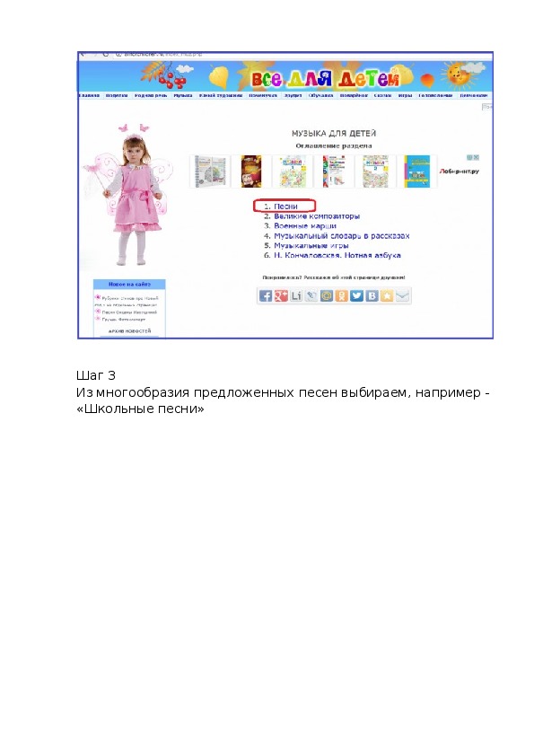The height and width of the screenshot is (756, 534).
Task: Click the LiveInternet share icon
Action: (296, 295)
